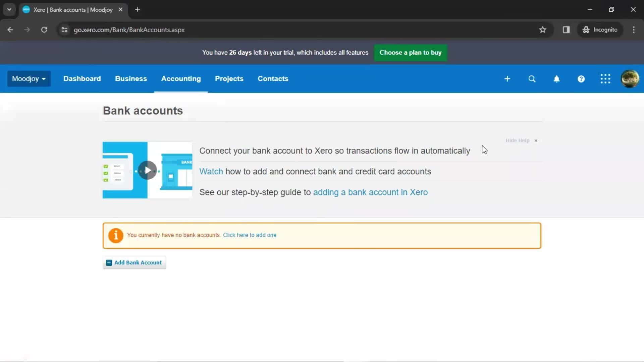Open 'adding a bank account in Xero' guide

click(370, 192)
